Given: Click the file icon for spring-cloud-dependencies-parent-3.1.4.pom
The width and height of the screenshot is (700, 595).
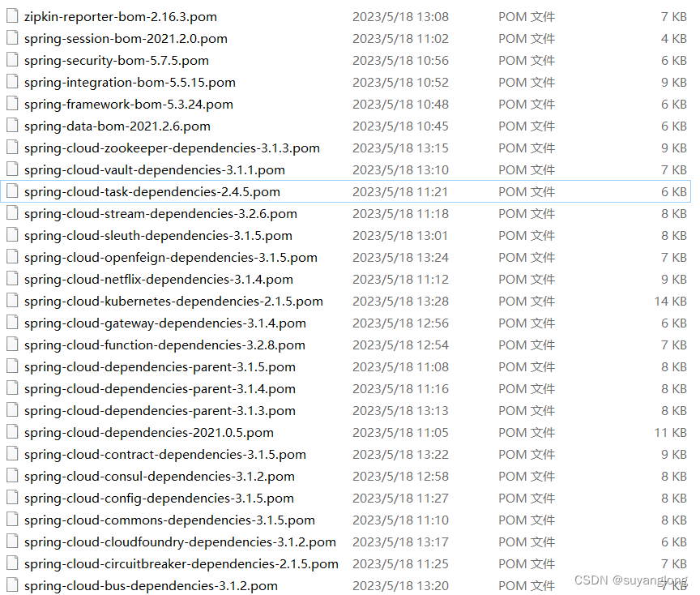Looking at the screenshot, I should point(12,388).
